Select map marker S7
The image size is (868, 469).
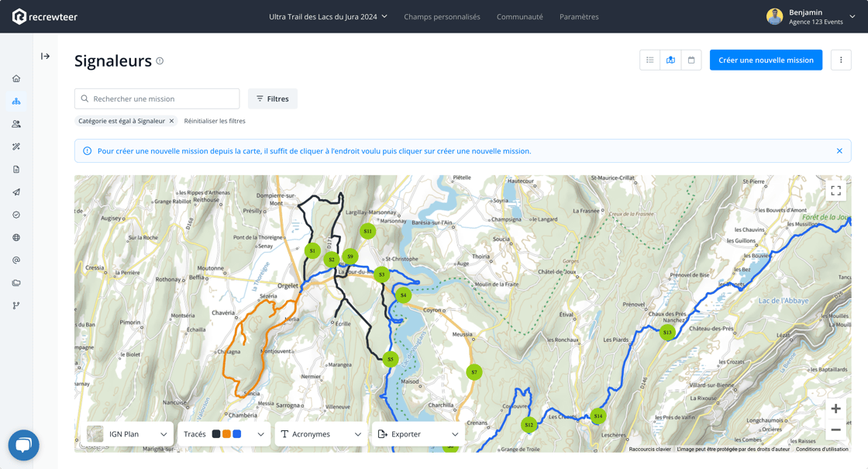pos(474,372)
